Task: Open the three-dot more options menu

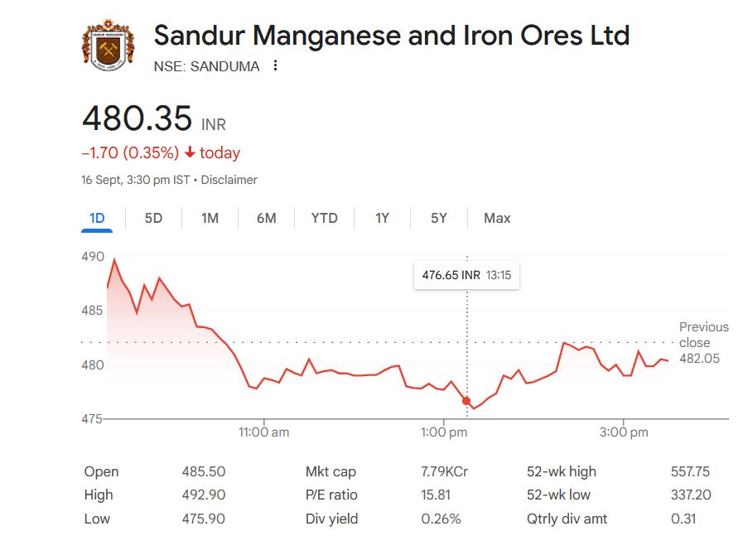Action: click(x=276, y=65)
